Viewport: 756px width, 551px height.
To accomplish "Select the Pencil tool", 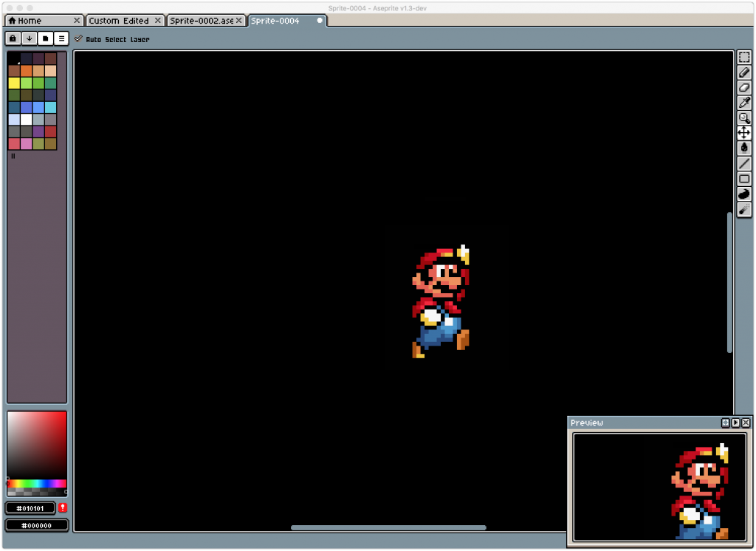I will (x=744, y=73).
